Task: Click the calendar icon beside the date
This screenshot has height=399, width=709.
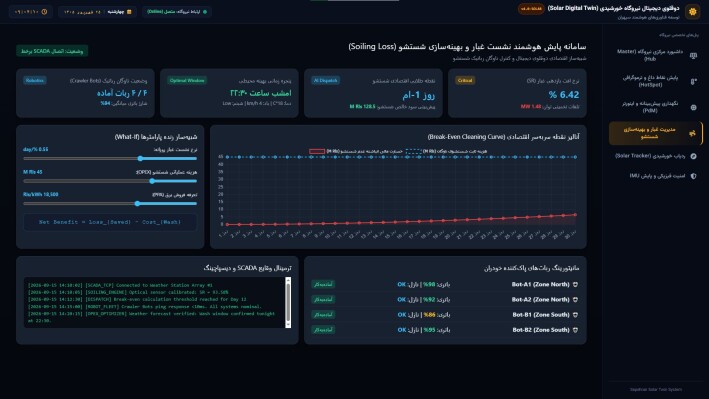Action: tap(129, 12)
